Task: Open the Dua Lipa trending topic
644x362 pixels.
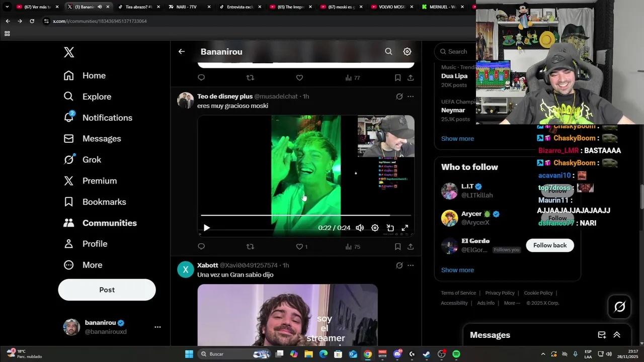Action: pos(454,76)
